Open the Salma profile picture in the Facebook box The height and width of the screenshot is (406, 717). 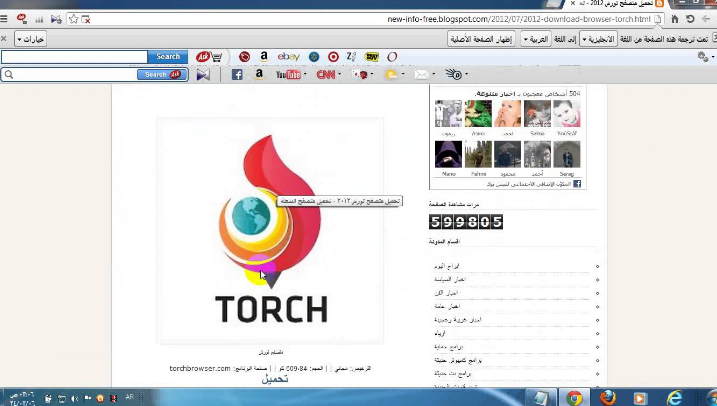tap(537, 113)
